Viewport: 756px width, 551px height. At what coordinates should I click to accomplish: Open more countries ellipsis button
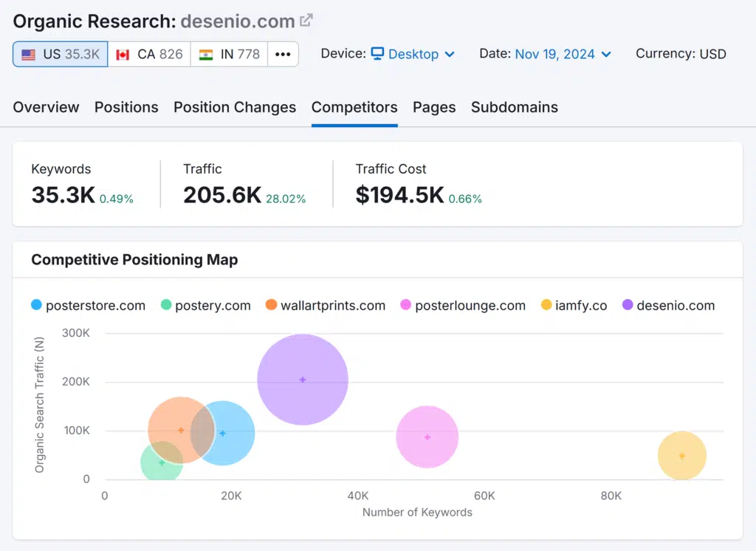[283, 55]
